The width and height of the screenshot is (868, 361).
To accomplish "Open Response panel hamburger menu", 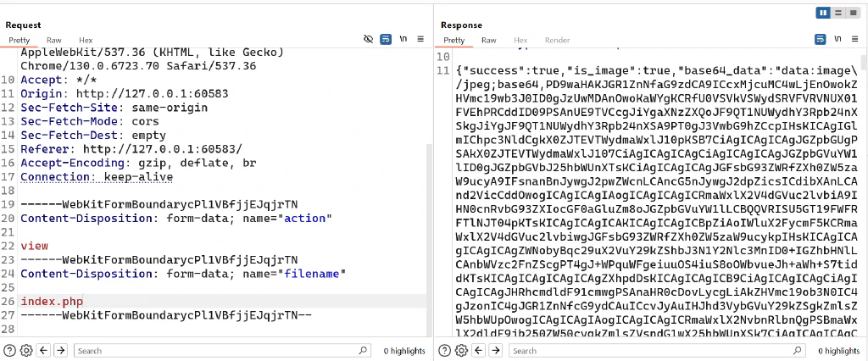I will 855,39.
